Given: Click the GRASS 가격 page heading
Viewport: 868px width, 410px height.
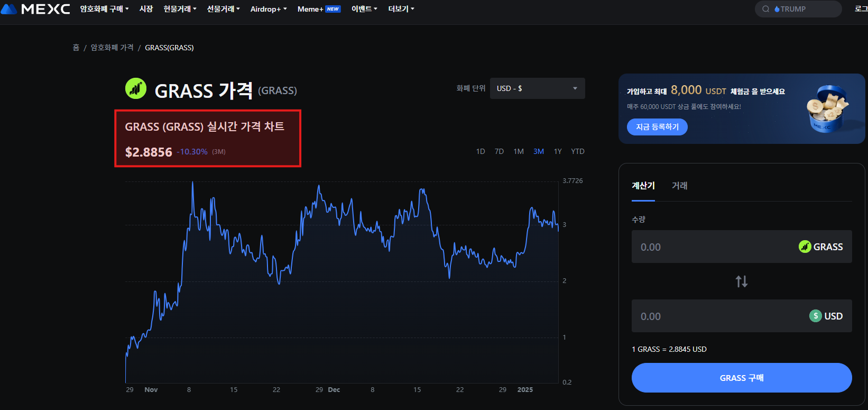Looking at the screenshot, I should coord(204,90).
